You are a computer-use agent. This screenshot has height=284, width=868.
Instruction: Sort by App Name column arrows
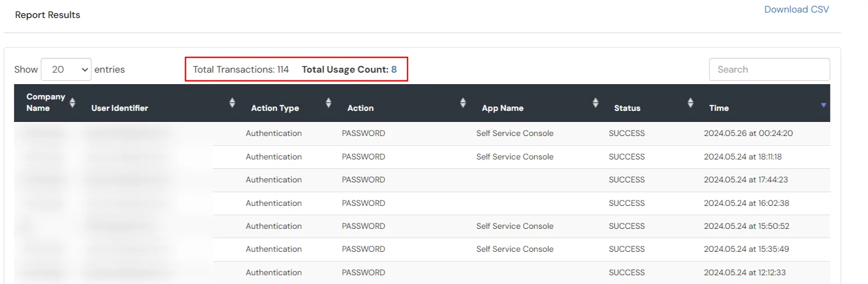click(x=595, y=103)
